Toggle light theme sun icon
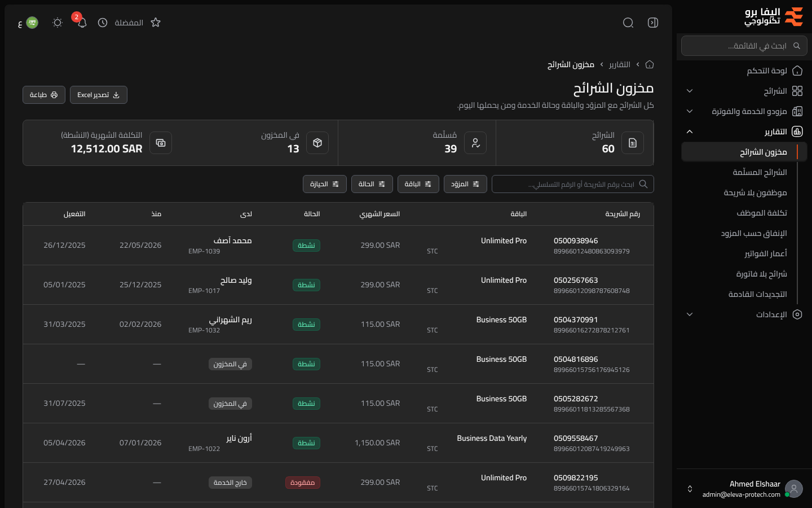The image size is (812, 508). (x=58, y=23)
